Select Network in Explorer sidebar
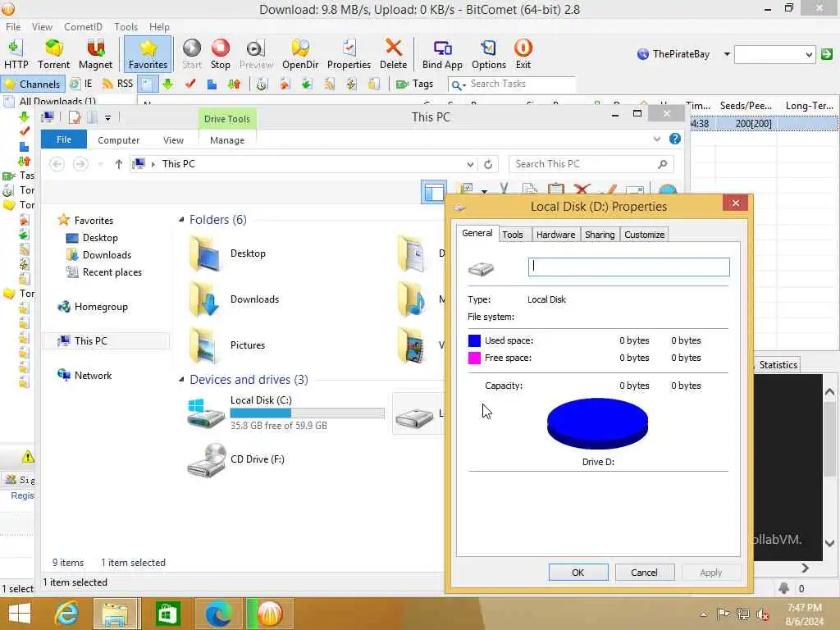This screenshot has height=630, width=840. [84, 376]
